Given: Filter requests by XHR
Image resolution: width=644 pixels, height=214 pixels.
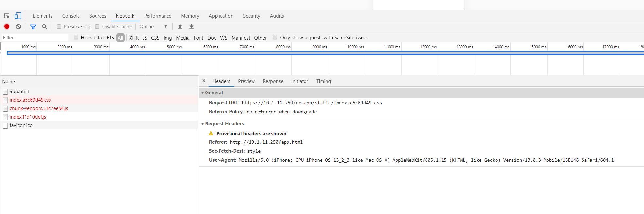Looking at the screenshot, I should [134, 38].
